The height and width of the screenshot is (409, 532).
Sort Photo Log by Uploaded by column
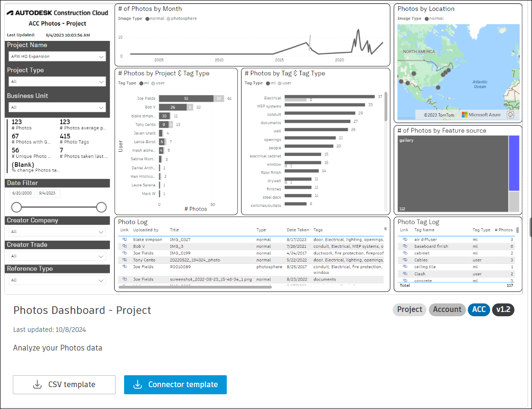click(x=145, y=230)
